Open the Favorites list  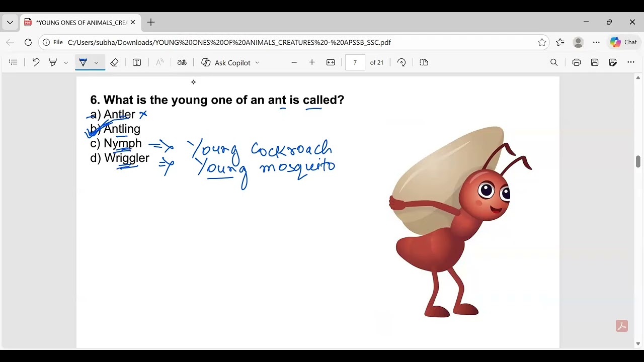tap(560, 42)
